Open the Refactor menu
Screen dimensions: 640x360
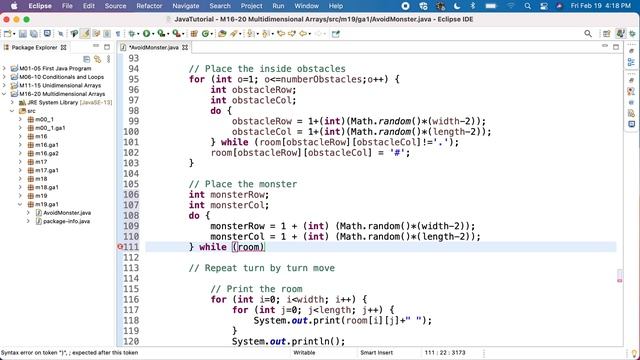click(x=149, y=6)
